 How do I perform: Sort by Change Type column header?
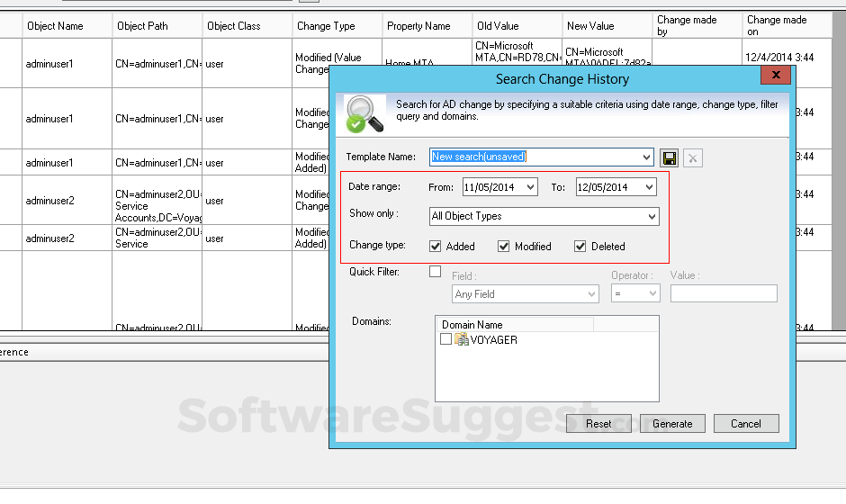[x=337, y=26]
